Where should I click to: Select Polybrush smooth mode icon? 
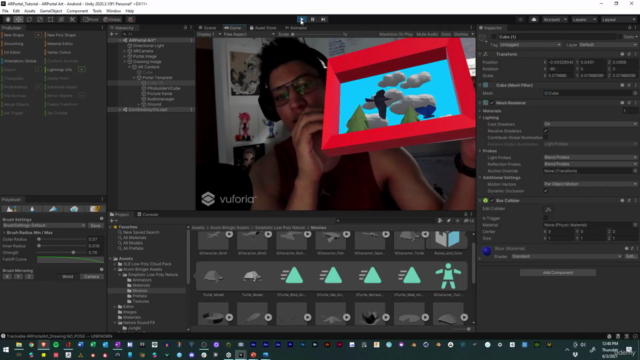32,209
